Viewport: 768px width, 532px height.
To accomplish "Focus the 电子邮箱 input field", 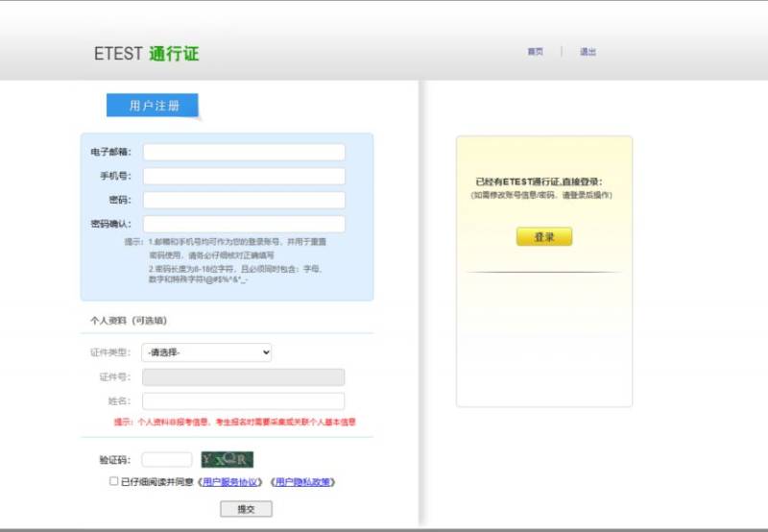I will point(244,152).
